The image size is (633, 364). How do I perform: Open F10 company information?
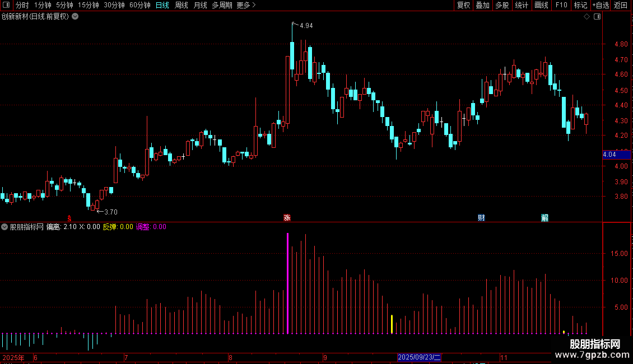tap(561, 5)
